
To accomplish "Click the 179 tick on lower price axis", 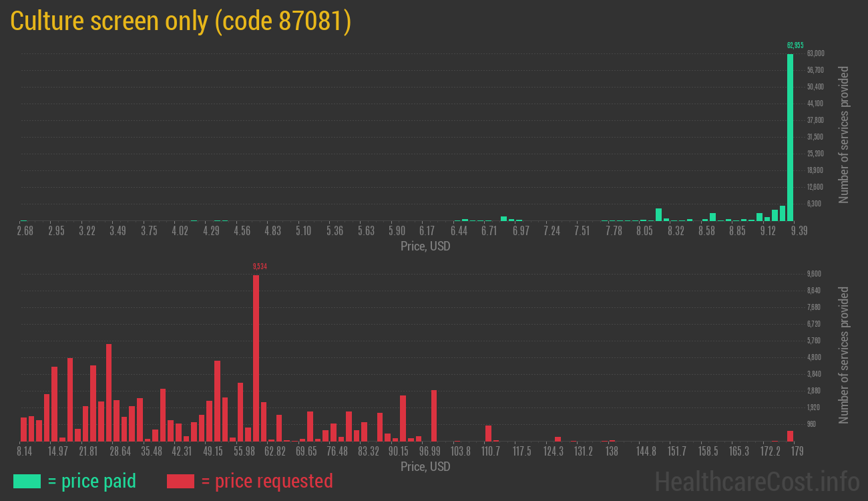I will 794,452.
